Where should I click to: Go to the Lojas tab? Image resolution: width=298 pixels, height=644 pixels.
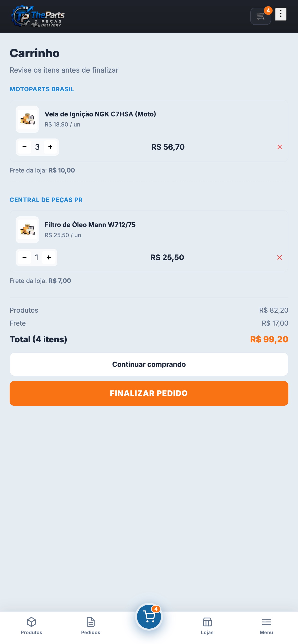point(207,626)
